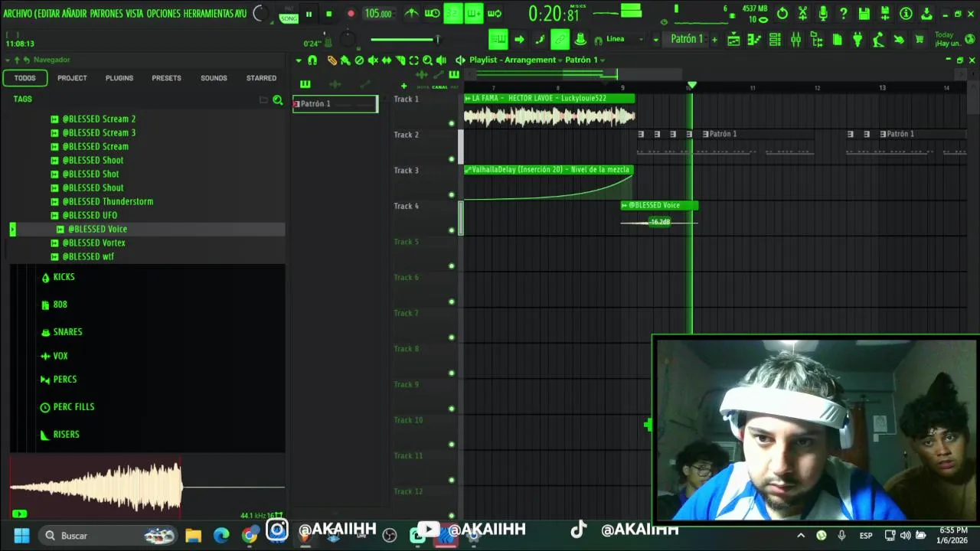Select the Zoom tool in Playlist

click(427, 60)
